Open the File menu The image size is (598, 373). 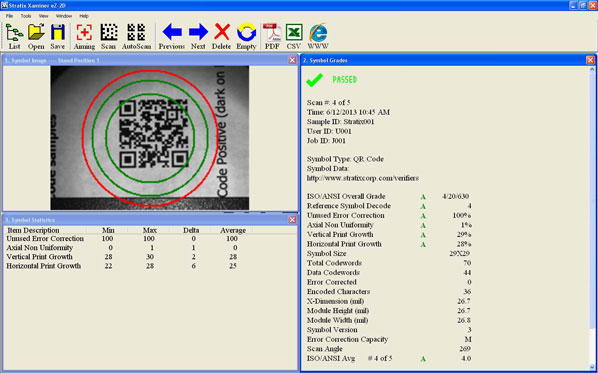[9, 16]
